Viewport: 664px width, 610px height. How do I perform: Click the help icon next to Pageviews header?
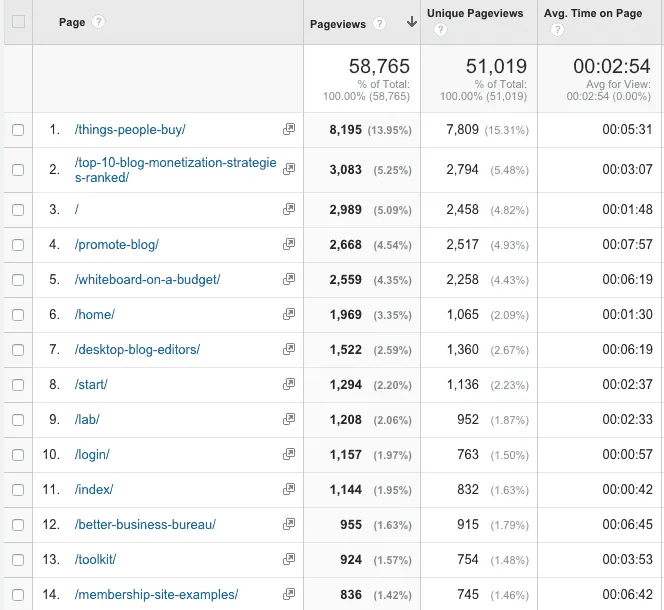tap(379, 24)
